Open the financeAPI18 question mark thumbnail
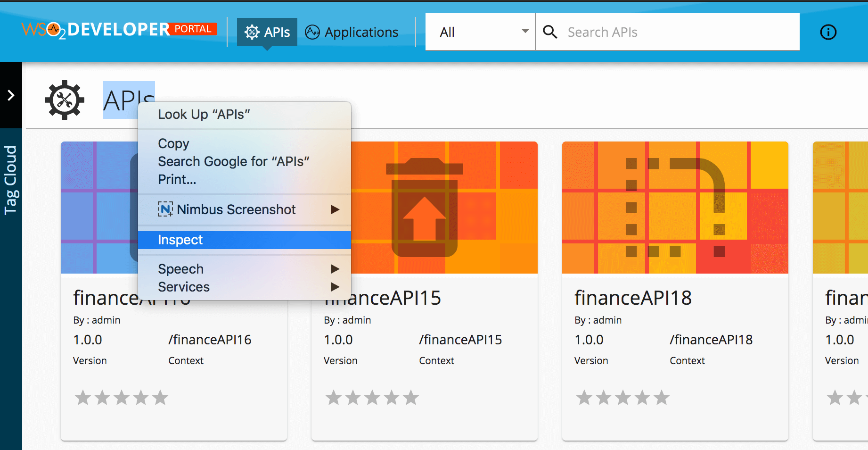Screen dimensions: 868x450 pos(675,208)
